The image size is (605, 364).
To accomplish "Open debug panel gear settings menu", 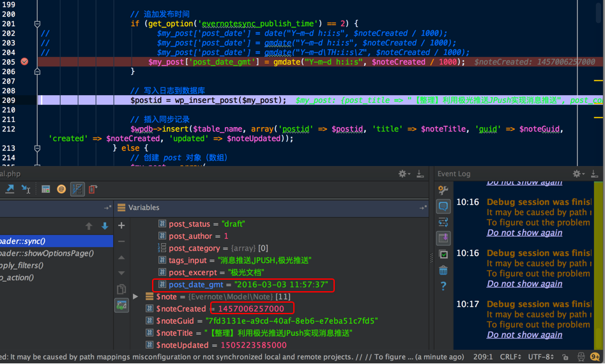I will [x=404, y=174].
